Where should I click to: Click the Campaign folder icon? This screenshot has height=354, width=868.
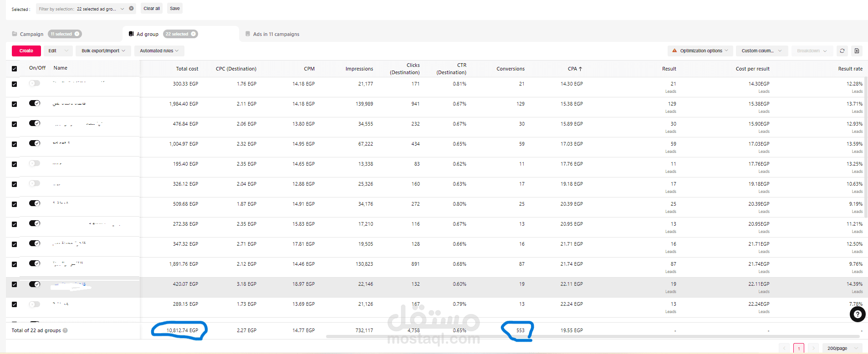(x=15, y=34)
